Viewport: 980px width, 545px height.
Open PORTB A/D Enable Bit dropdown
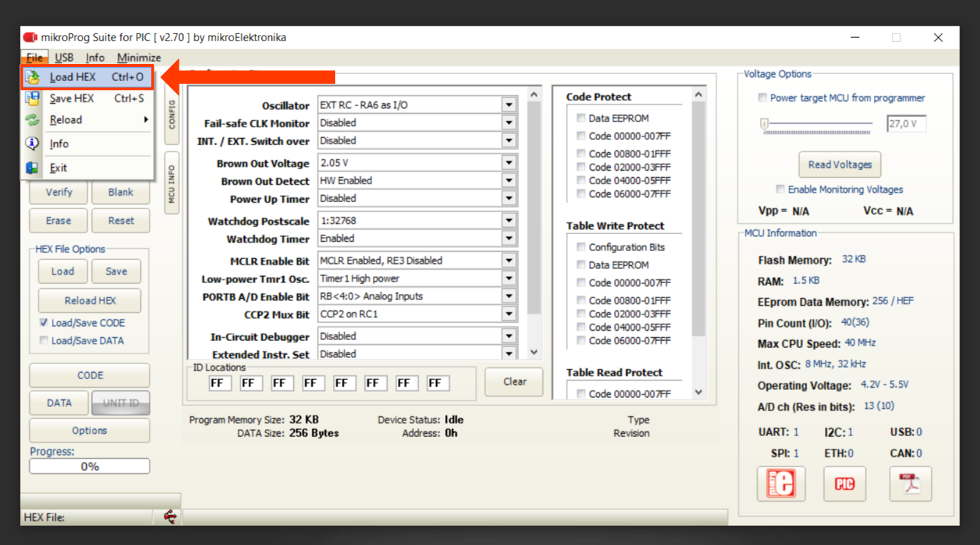point(509,296)
